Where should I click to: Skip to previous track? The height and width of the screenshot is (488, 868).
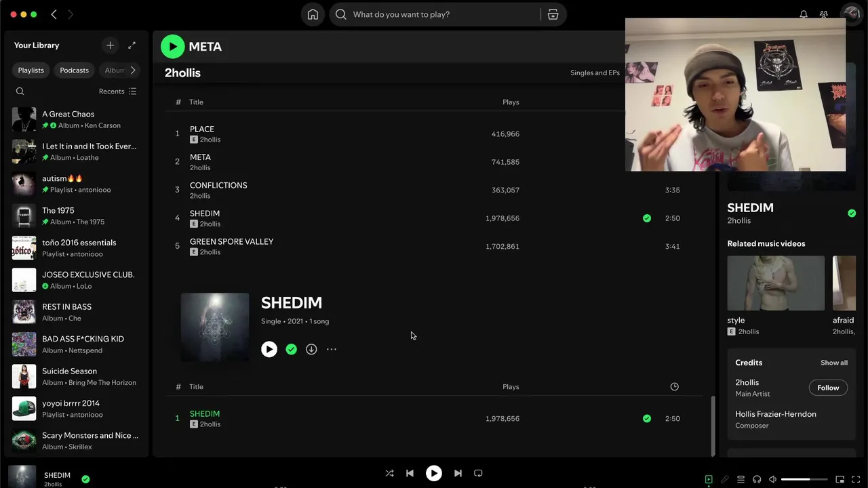click(410, 473)
